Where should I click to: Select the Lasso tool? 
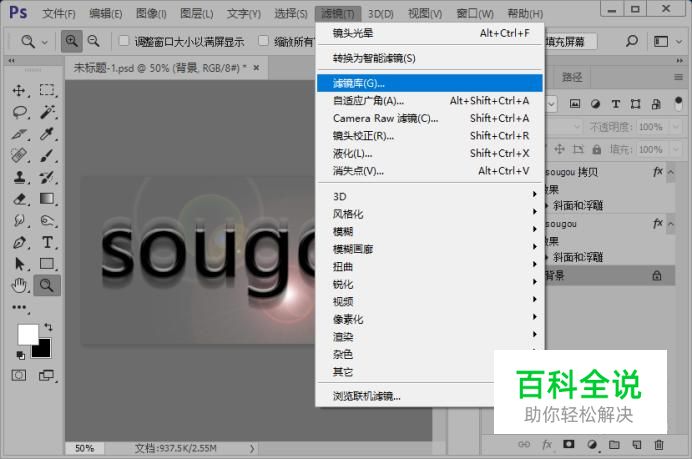19,112
